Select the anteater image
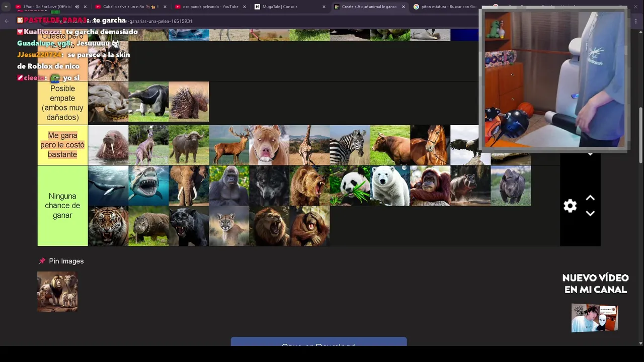The height and width of the screenshot is (362, 644). tap(148, 102)
